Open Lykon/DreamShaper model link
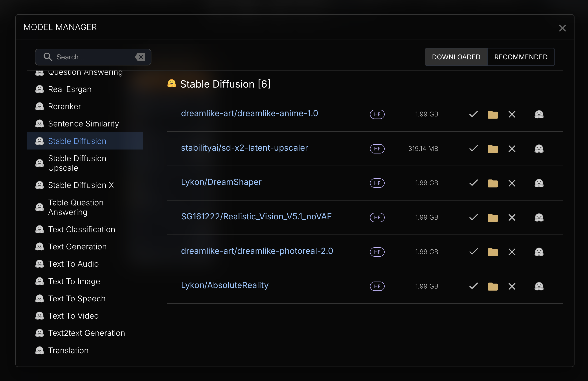The width and height of the screenshot is (588, 381). pyautogui.click(x=221, y=182)
